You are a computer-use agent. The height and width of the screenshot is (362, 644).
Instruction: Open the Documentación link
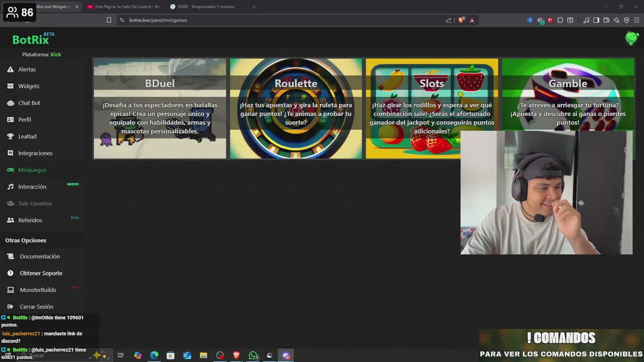(x=40, y=256)
